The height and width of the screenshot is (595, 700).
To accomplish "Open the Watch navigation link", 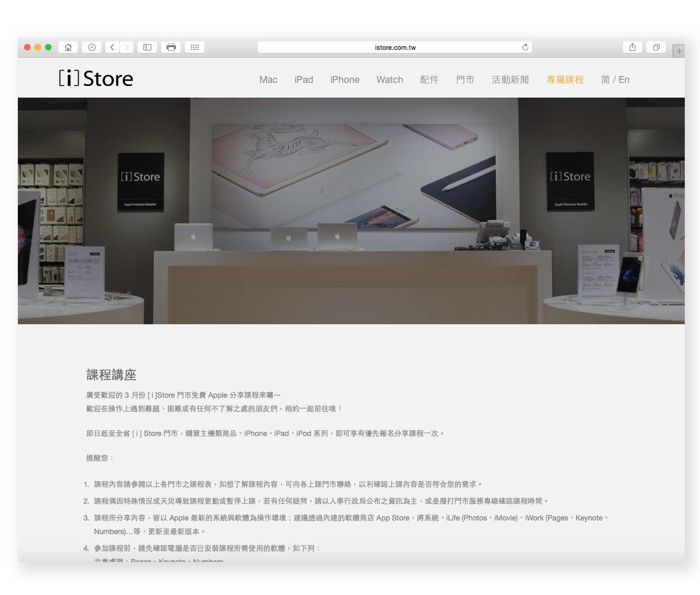I will (390, 80).
